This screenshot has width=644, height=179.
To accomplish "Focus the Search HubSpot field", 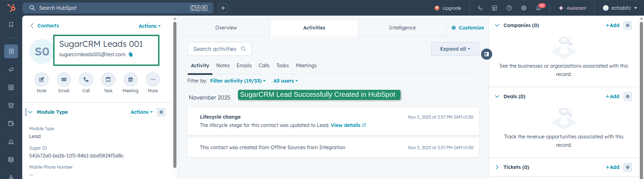I will click(118, 8).
